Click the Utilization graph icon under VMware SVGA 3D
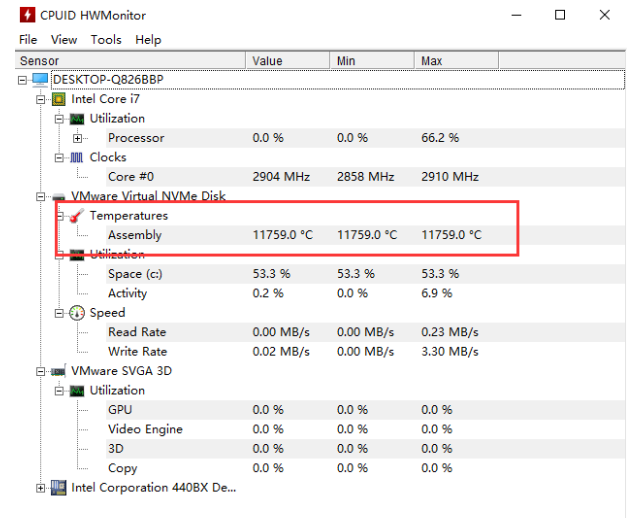 click(x=77, y=391)
